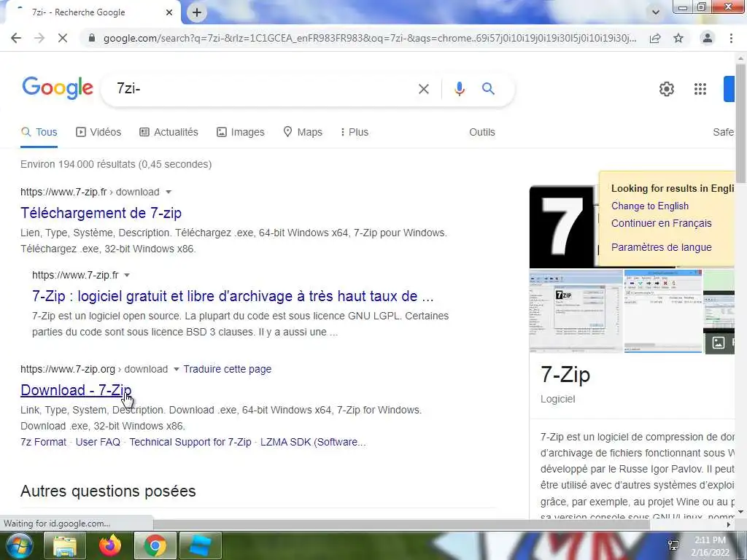Open the Chrome profile avatar icon
This screenshot has height=560, width=747.
[708, 38]
